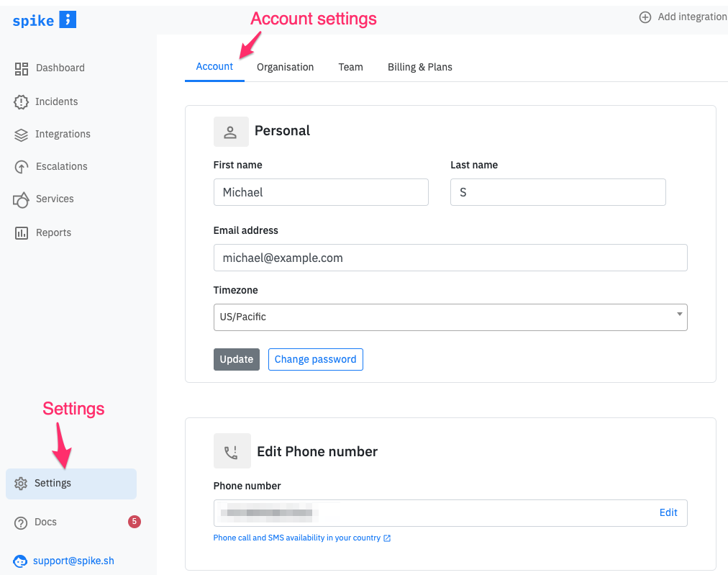
Task: Click the Change password button
Action: pos(315,360)
